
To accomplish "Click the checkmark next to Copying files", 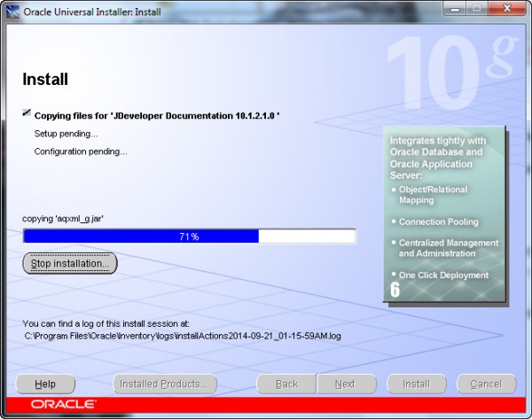I will [27, 113].
